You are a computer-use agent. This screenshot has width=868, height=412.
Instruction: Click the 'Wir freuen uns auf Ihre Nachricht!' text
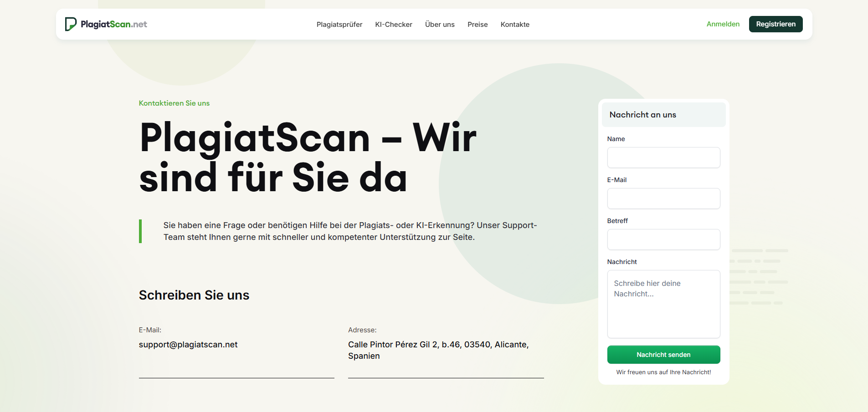point(664,372)
